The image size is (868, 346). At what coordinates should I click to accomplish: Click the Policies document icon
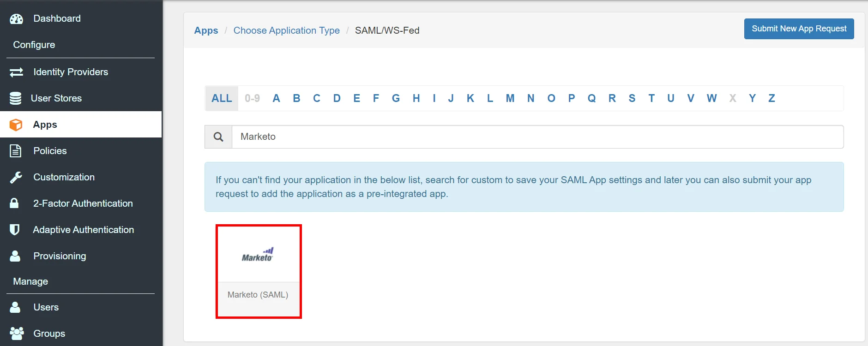tap(16, 151)
